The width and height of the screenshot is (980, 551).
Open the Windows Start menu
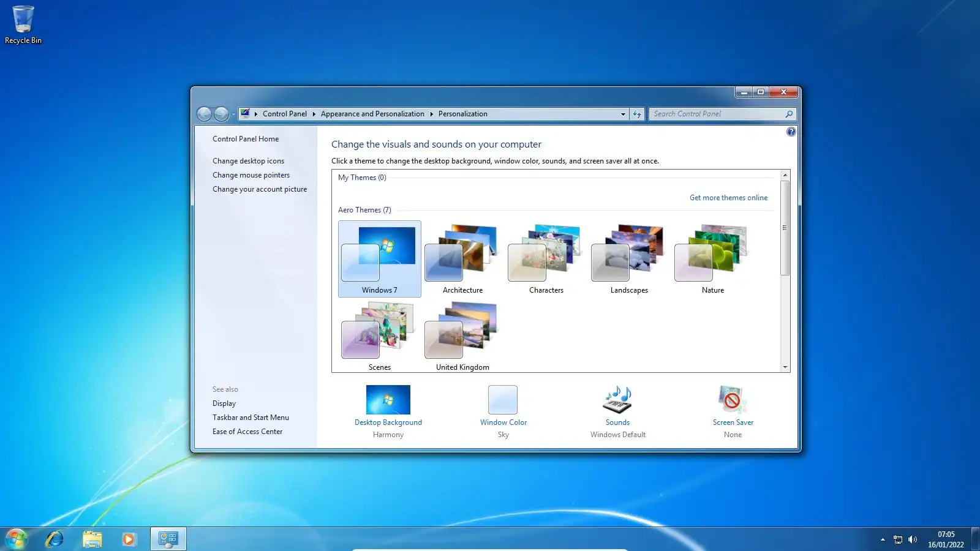16,539
